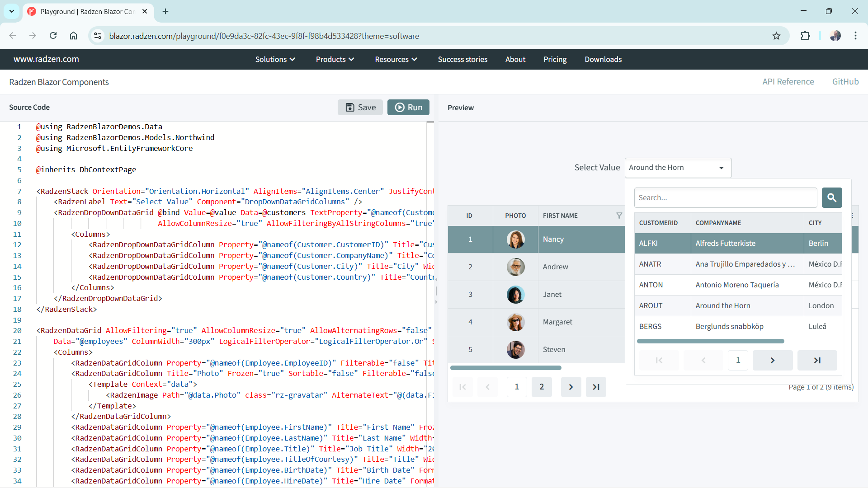
Task: Go to last page of employees grid
Action: click(596, 387)
